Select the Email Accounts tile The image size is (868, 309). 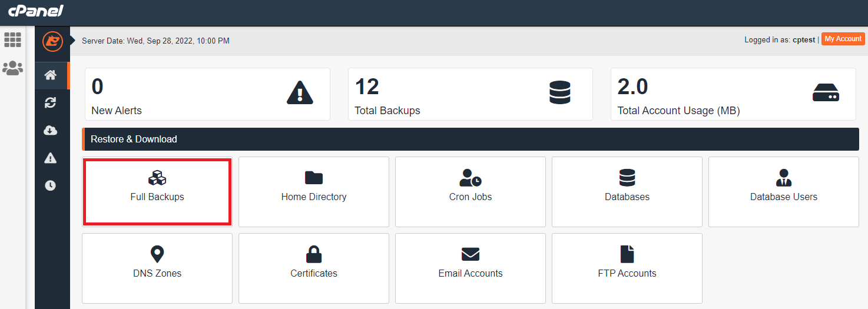tap(470, 268)
